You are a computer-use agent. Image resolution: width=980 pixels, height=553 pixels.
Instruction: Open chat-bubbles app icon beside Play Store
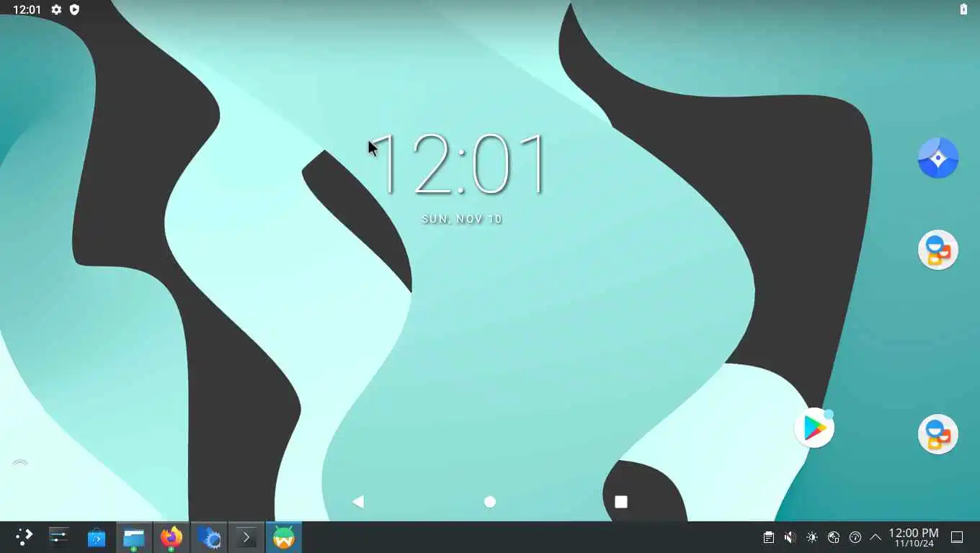pyautogui.click(x=938, y=434)
